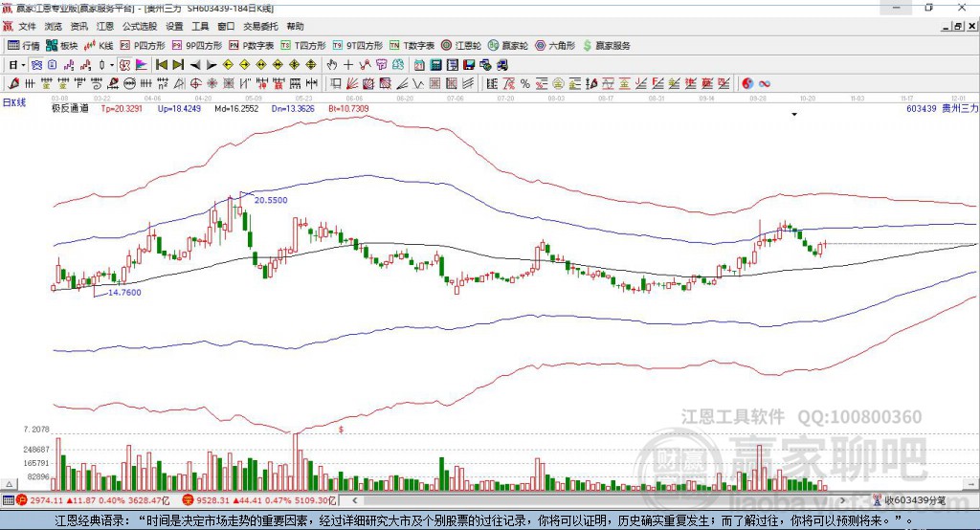This screenshot has width=980, height=530.
Task: Open the 文件 menu
Action: coord(28,26)
